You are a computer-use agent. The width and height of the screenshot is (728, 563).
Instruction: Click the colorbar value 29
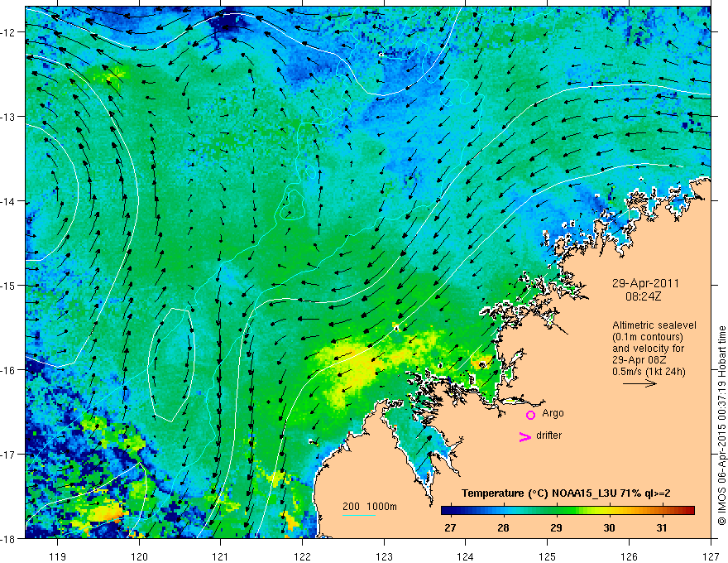[556, 527]
